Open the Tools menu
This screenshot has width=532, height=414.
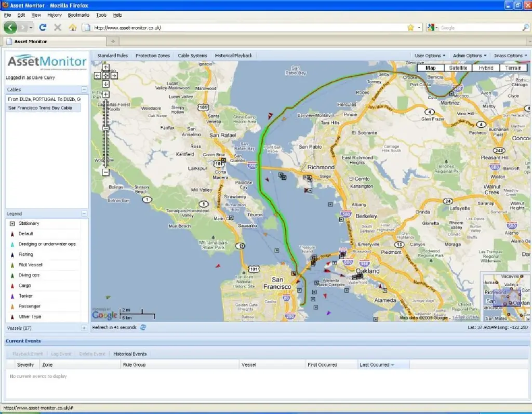coord(101,15)
